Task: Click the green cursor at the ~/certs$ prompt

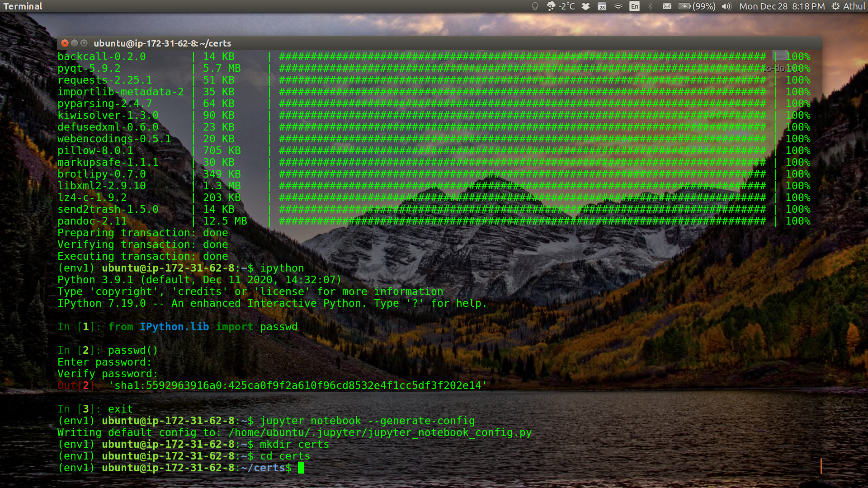Action: coord(301,468)
